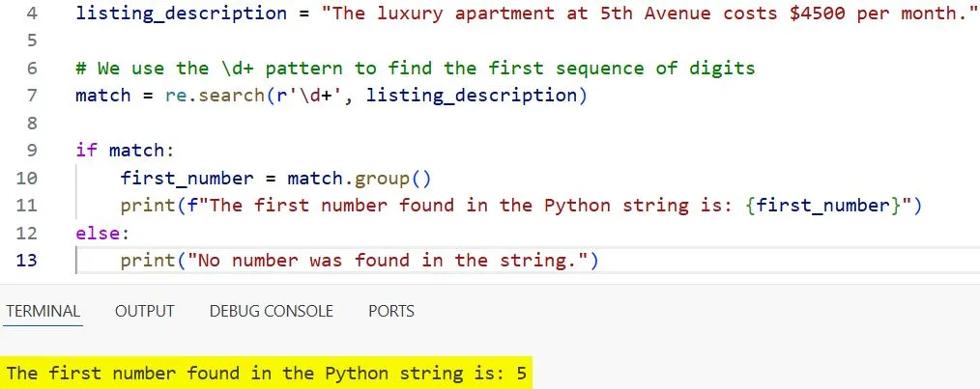Select line number 9 in the gutter
Viewport: 980px width, 389px height.
(32, 151)
